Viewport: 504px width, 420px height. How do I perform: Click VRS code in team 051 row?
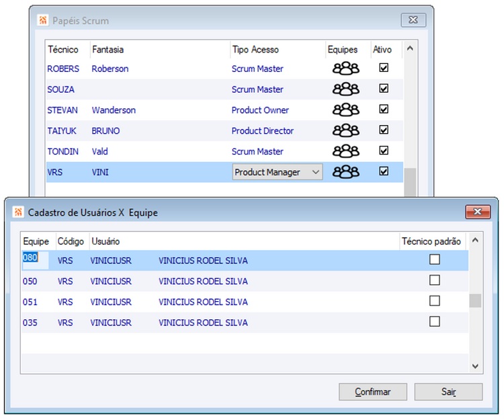(x=65, y=302)
